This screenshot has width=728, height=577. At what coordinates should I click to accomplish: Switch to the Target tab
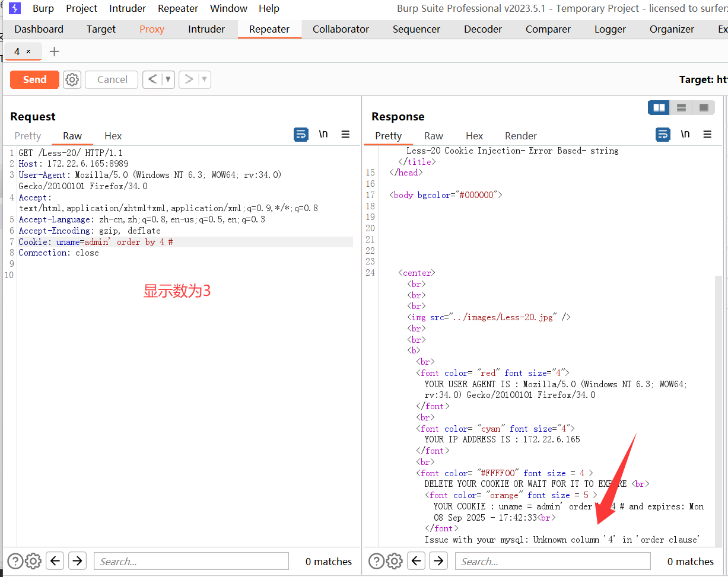[101, 29]
